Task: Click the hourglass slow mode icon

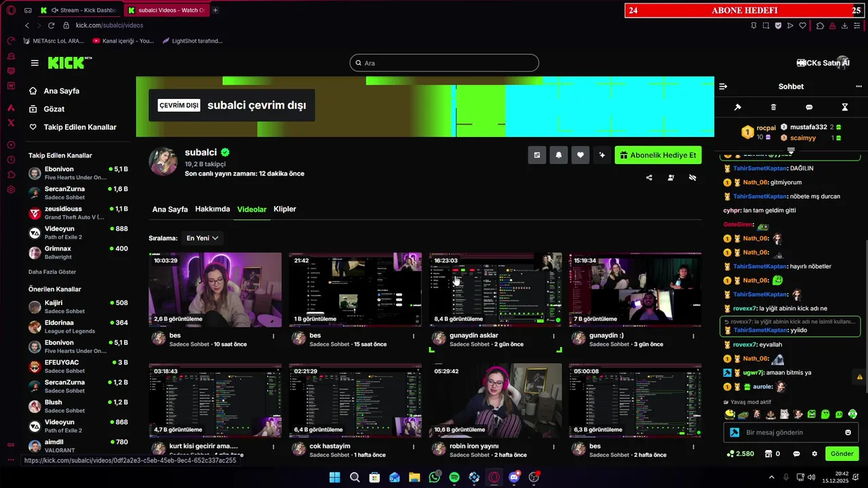Action: coord(845,107)
